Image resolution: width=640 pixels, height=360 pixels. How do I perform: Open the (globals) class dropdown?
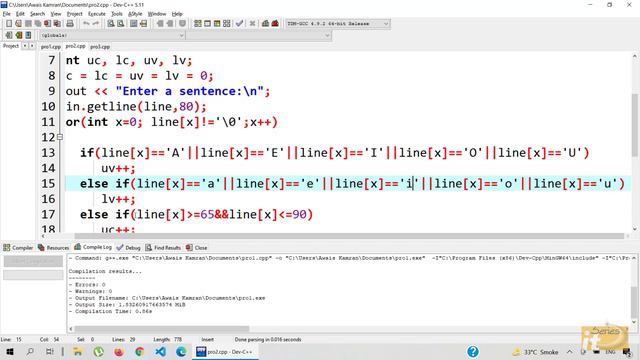112,36
